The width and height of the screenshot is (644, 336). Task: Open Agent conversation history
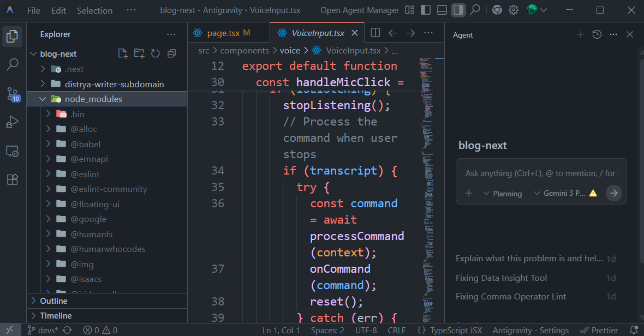point(597,35)
